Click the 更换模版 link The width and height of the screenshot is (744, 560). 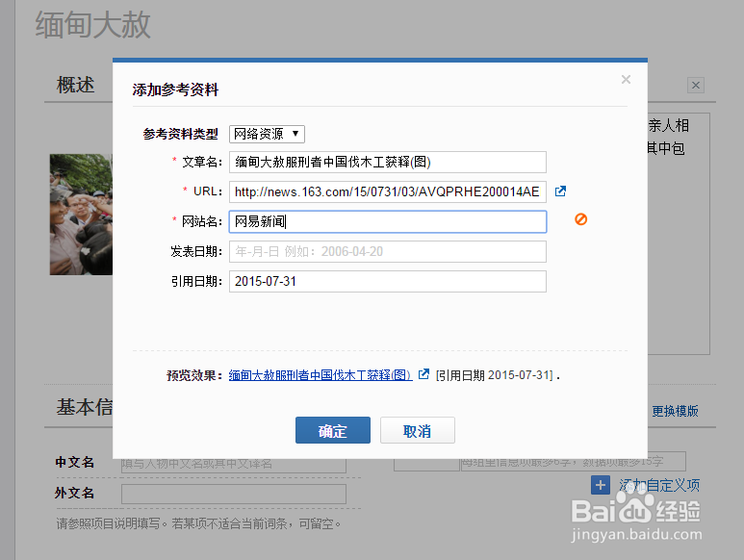(x=675, y=411)
